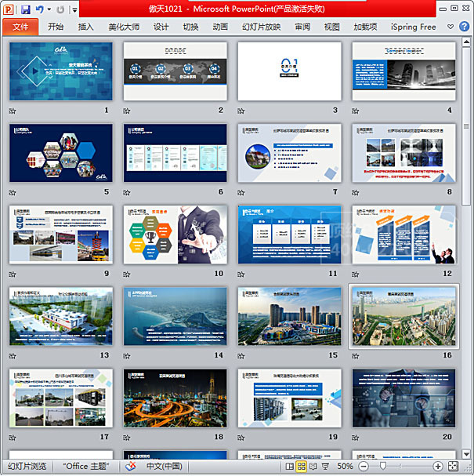
Task: Open the 文件 (File) tab
Action: coord(20,27)
